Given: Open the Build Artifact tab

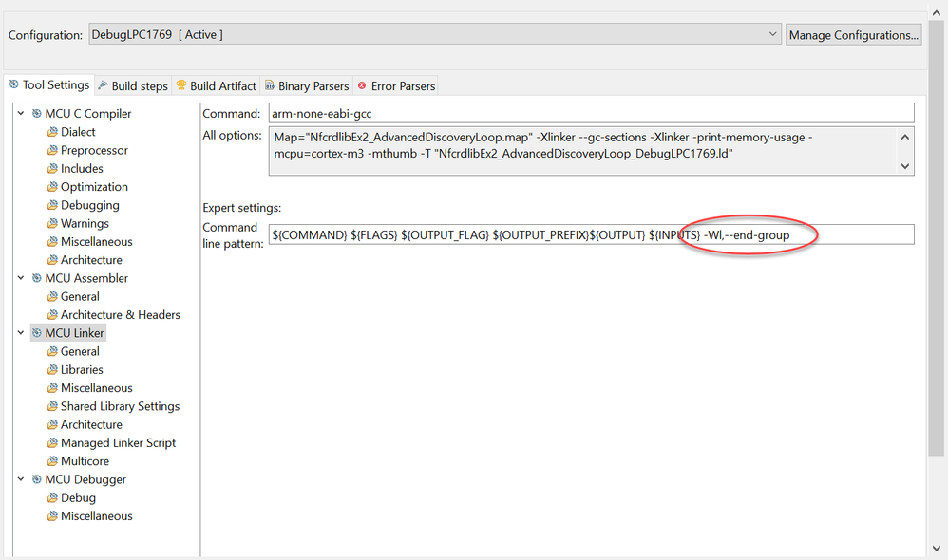Looking at the screenshot, I should (217, 85).
